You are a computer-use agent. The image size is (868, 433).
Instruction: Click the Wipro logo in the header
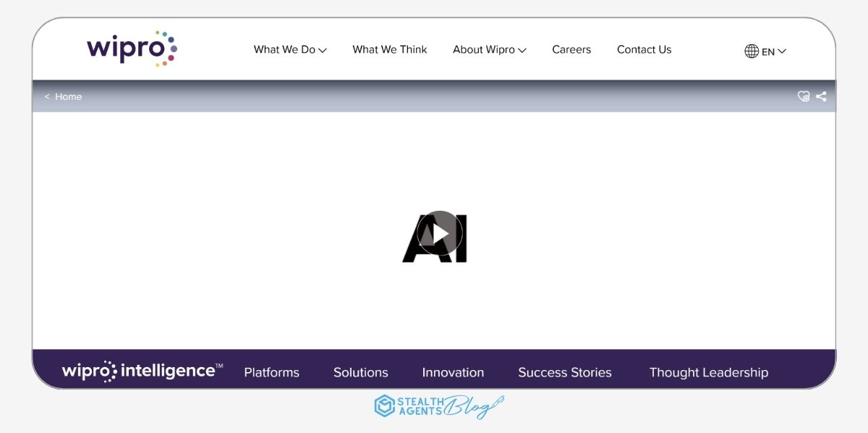click(x=132, y=49)
